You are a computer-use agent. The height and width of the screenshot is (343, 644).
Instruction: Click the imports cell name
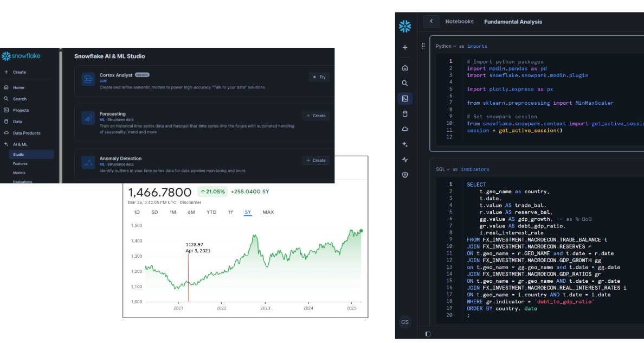[x=477, y=46]
